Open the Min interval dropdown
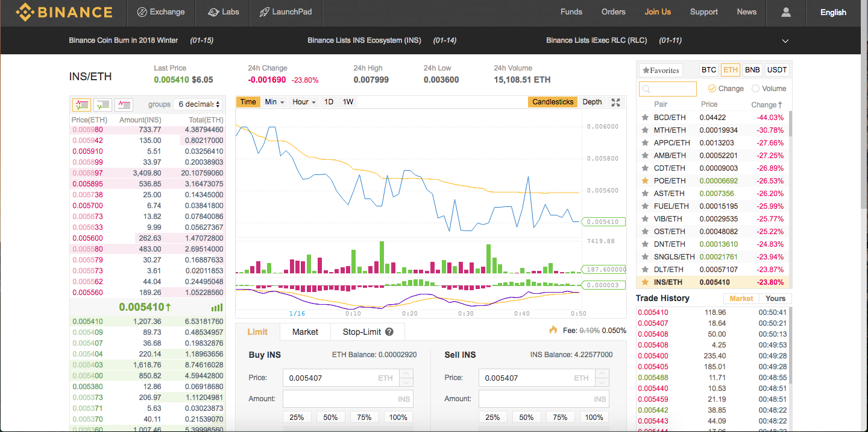Image resolution: width=868 pixels, height=432 pixels. tap(274, 102)
